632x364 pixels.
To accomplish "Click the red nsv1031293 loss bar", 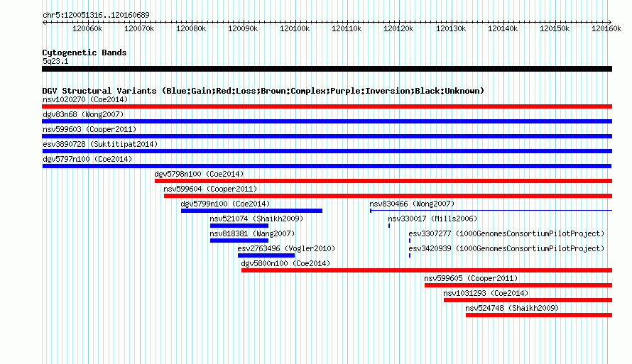I will (528, 300).
